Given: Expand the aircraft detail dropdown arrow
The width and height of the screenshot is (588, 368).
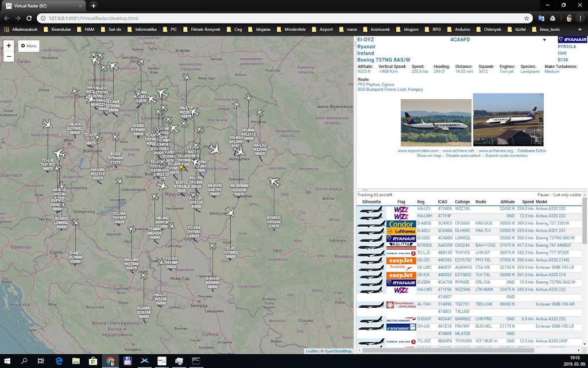Looking at the screenshot, I should coord(544,40).
